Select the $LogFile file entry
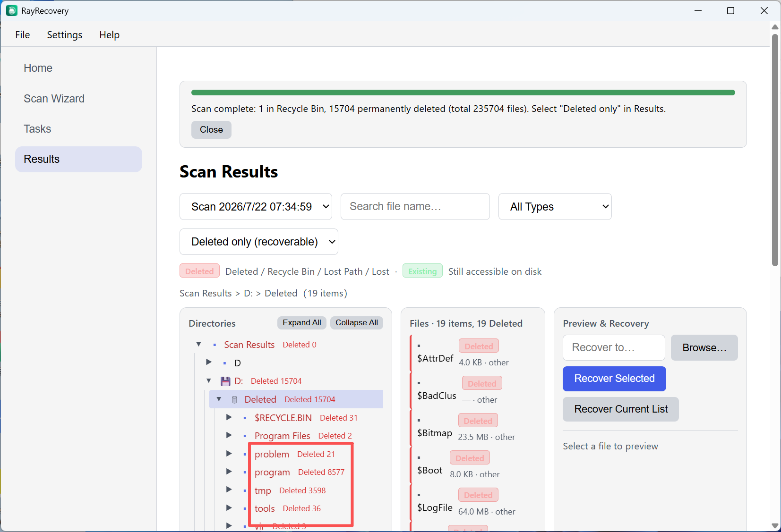Viewport: 781px width, 532px height. 473,502
